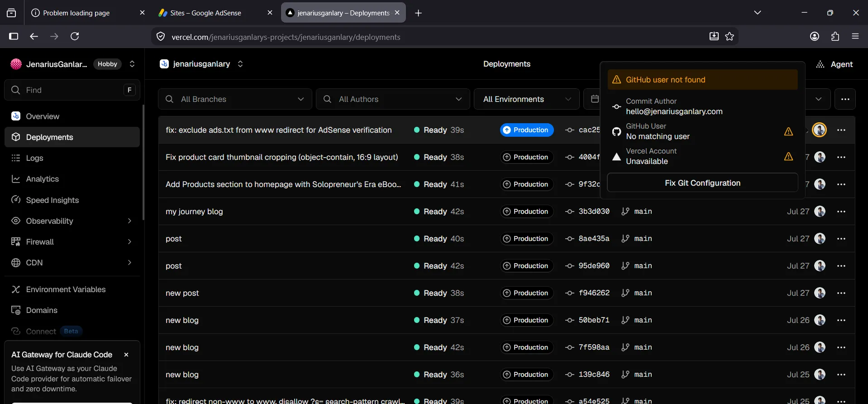The image size is (868, 404).
Task: Open the Agent button in the header
Action: 835,64
